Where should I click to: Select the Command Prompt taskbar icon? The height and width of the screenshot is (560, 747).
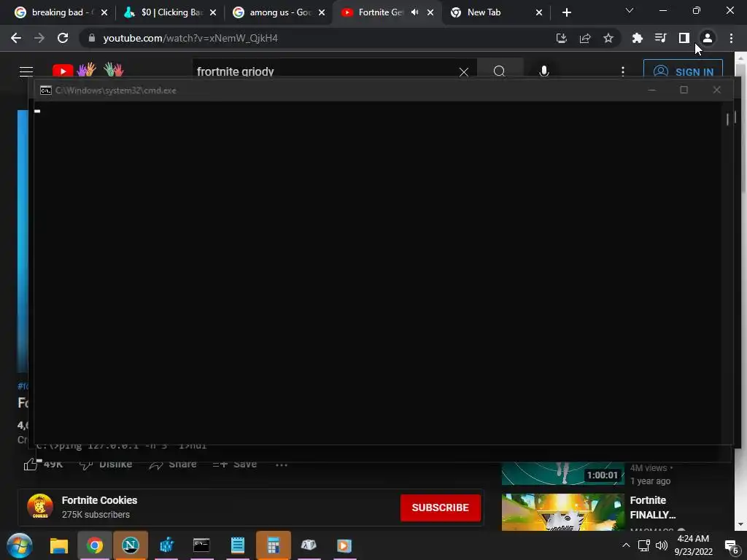point(201,545)
